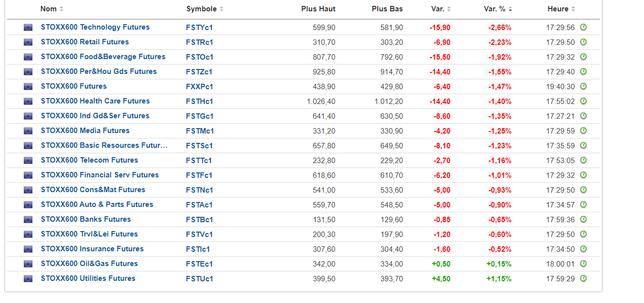Image resolution: width=644 pixels, height=303 pixels.
Task: Click the clock icon in Oil&Gas Futures row
Action: click(x=583, y=264)
